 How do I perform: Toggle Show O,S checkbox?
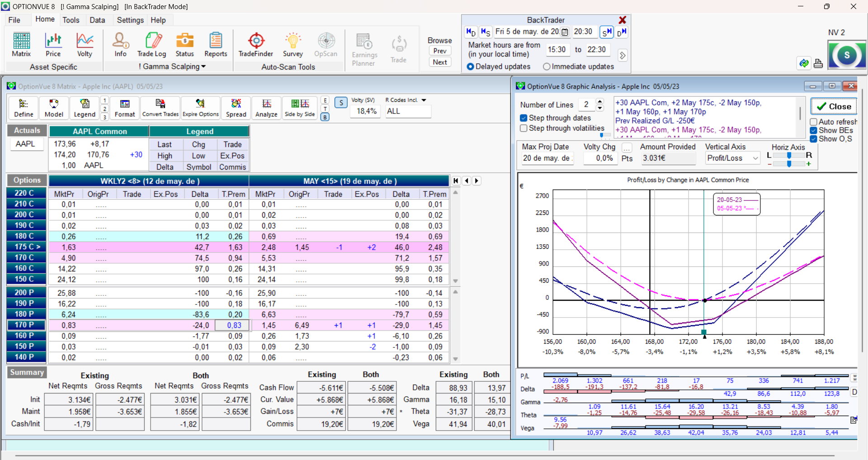pyautogui.click(x=813, y=139)
